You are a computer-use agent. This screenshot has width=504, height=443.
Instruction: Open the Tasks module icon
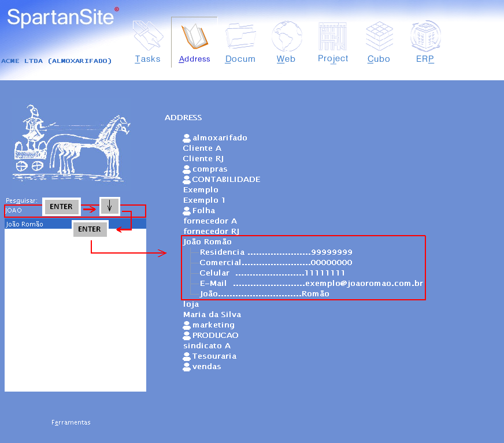(x=147, y=36)
